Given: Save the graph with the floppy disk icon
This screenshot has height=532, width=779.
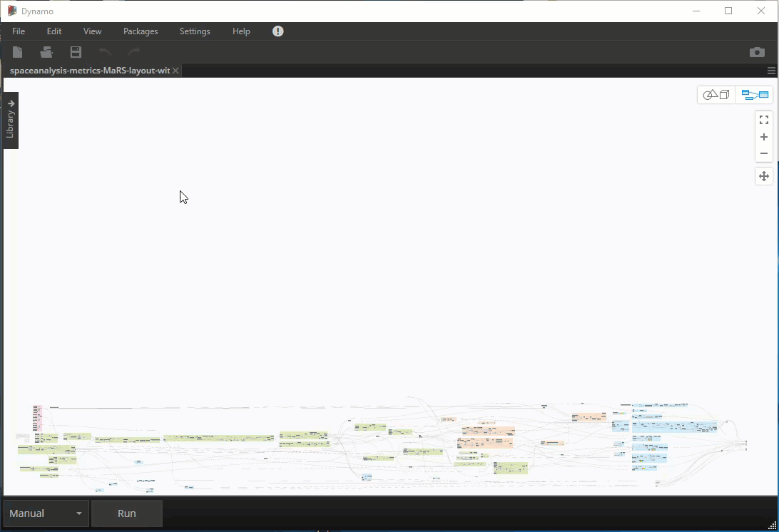Looking at the screenshot, I should (x=76, y=52).
